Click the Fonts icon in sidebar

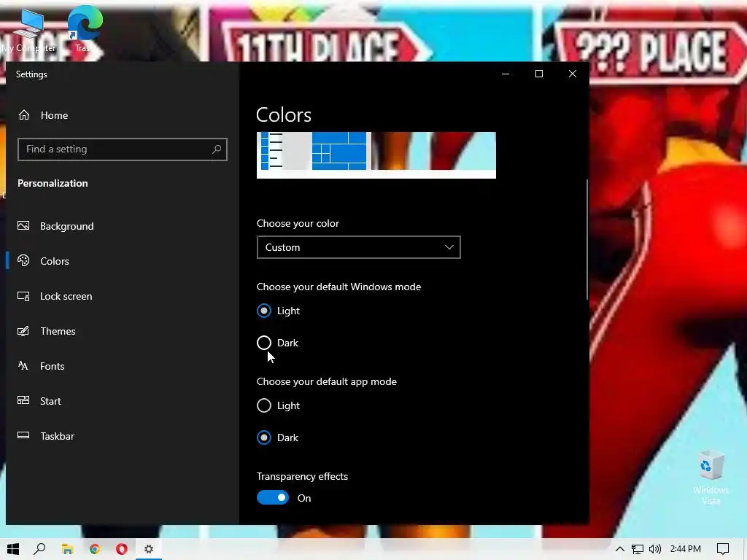(x=23, y=366)
